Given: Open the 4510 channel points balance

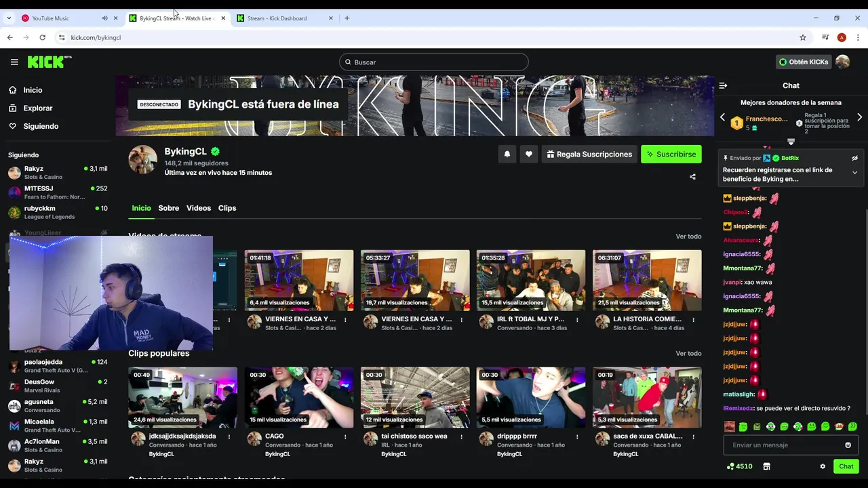Looking at the screenshot, I should 739,466.
